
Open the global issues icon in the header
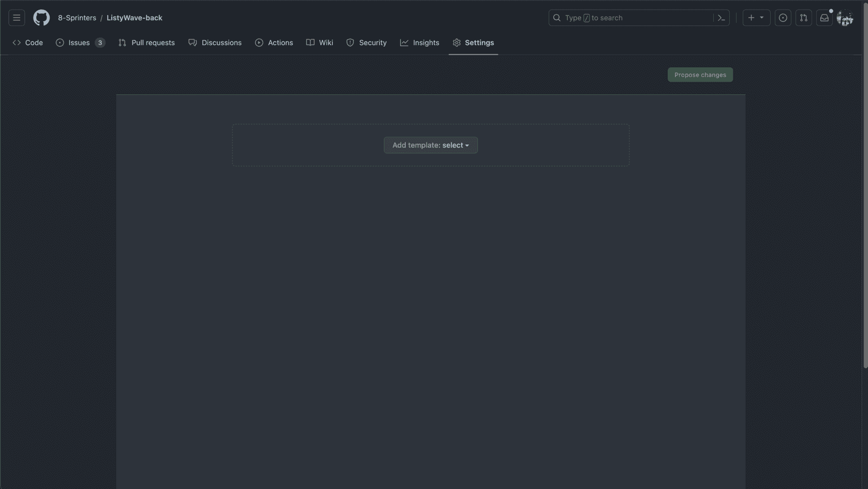click(x=783, y=18)
